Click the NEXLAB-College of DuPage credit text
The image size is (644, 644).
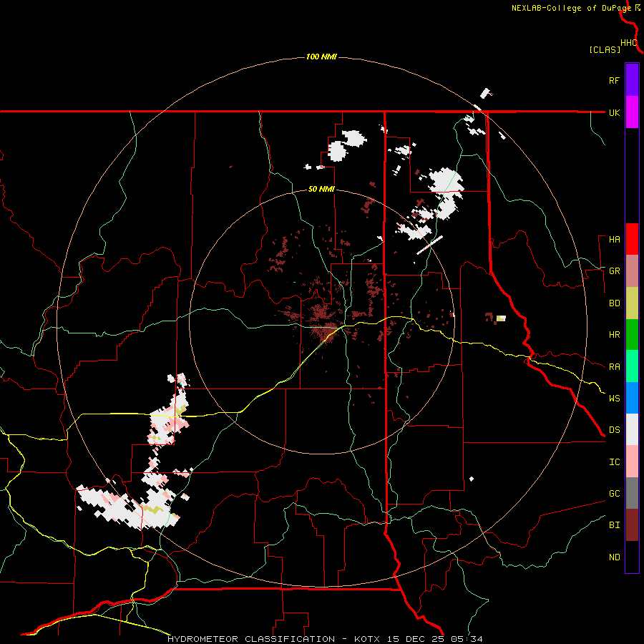571,8
